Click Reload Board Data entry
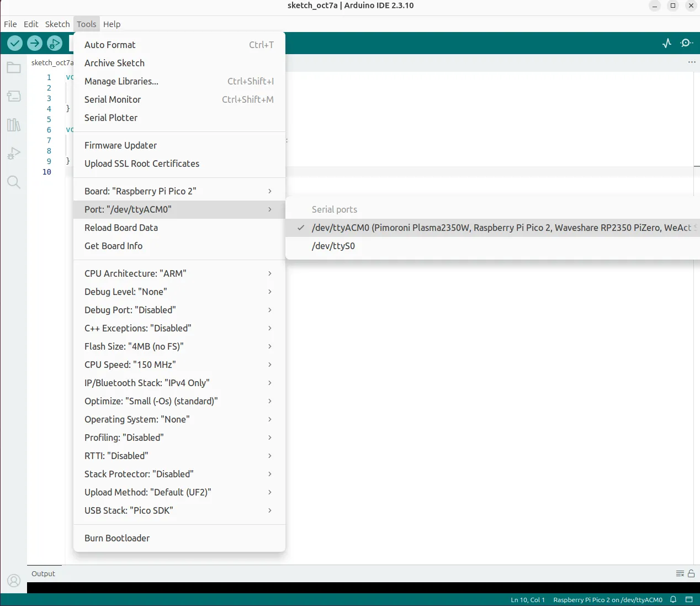 tap(179, 228)
